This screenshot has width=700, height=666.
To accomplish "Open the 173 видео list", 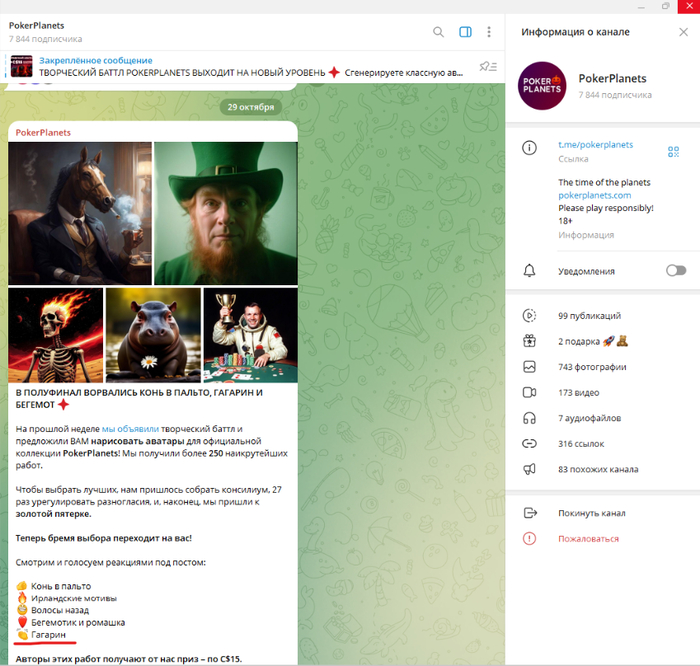I will coord(578,392).
